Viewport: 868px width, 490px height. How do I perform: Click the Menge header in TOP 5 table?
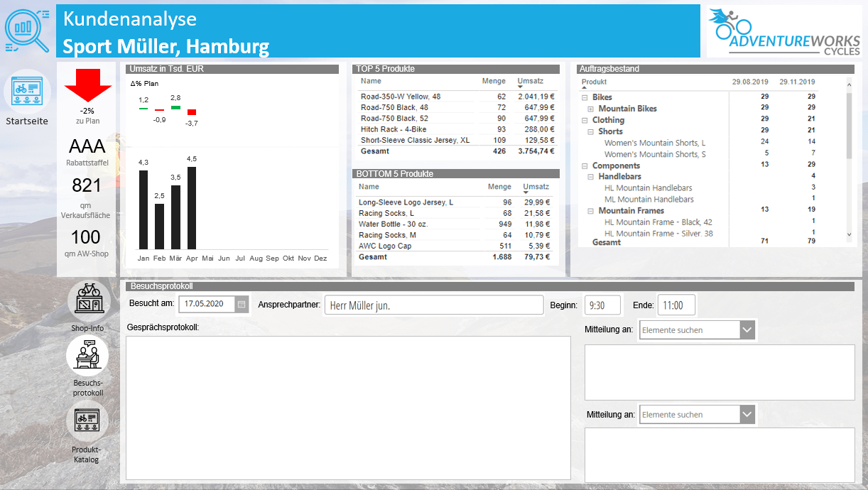pos(494,81)
